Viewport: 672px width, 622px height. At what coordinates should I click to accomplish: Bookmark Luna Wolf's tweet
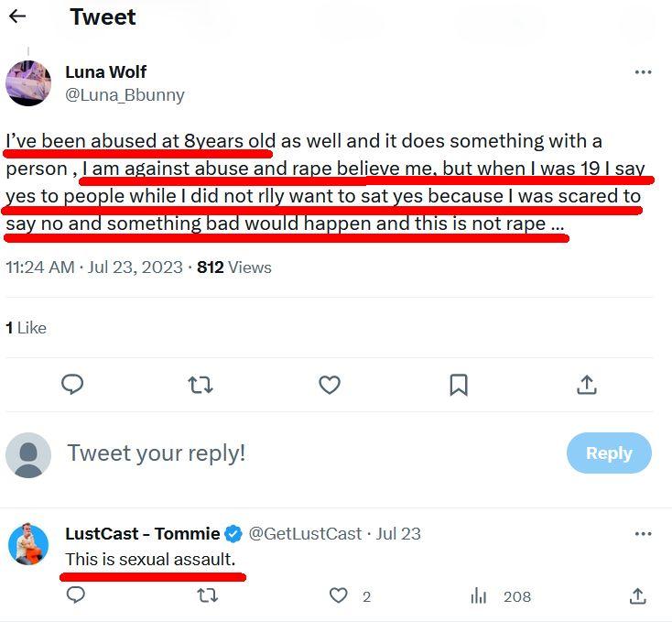[459, 385]
